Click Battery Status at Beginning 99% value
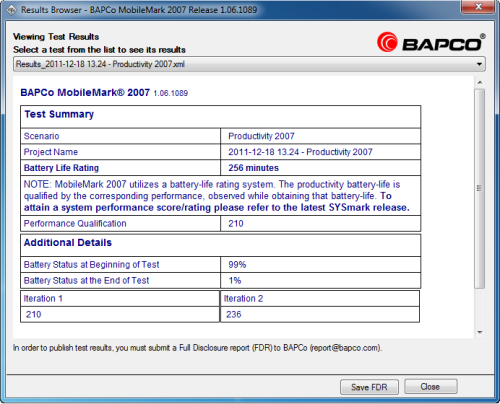The height and width of the screenshot is (404, 500). 237,265
